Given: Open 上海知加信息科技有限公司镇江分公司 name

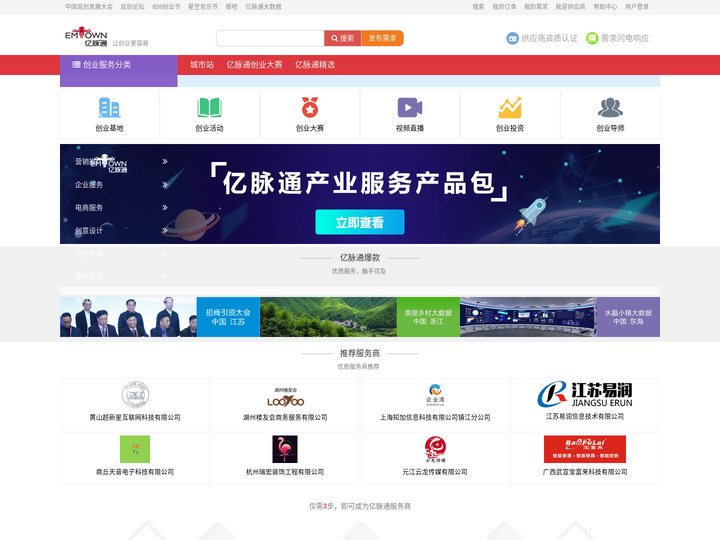Looking at the screenshot, I should pos(435,417).
